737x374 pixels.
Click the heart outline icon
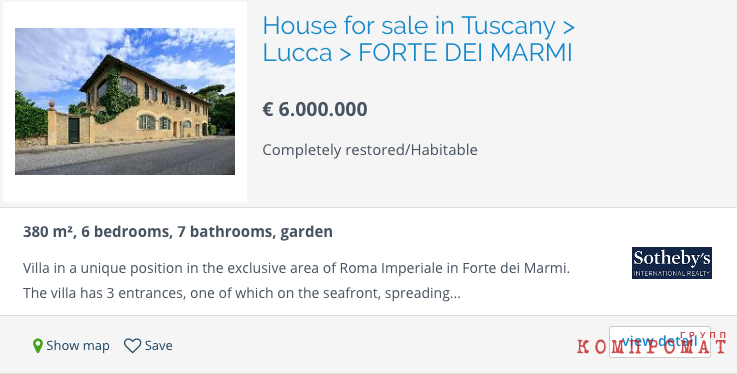coord(132,346)
